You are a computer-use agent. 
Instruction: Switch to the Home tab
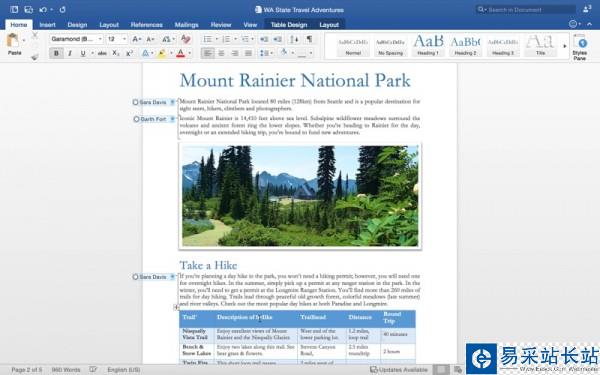click(x=19, y=24)
